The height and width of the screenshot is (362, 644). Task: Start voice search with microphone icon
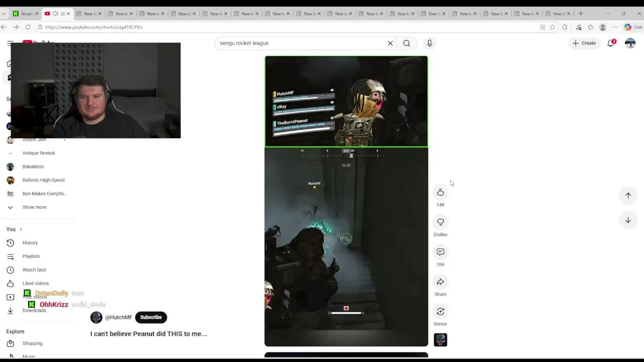(429, 43)
